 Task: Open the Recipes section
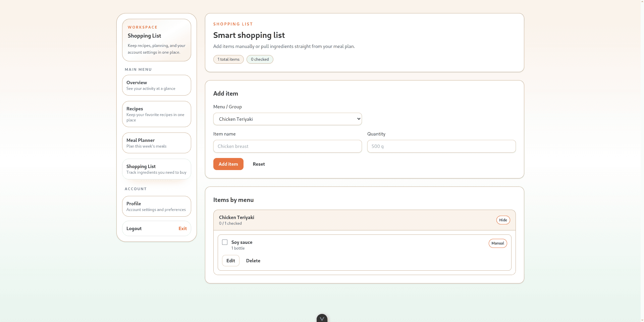156,114
